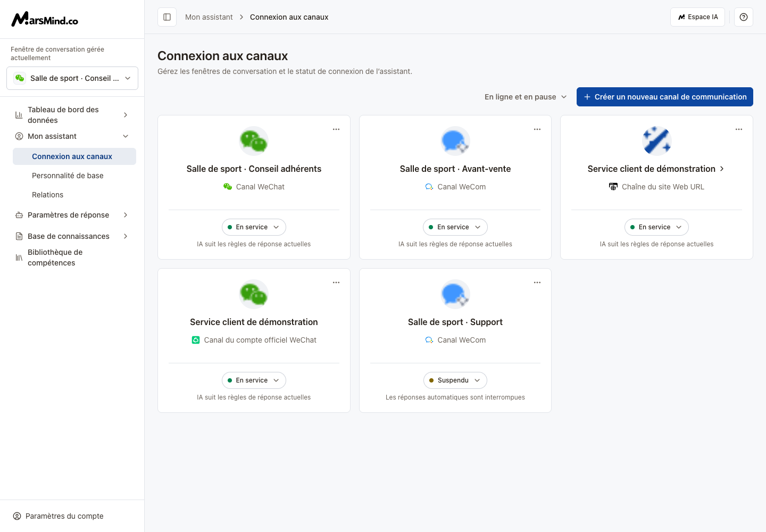Click WeCom avatar on Avant-vente card

[x=455, y=141]
